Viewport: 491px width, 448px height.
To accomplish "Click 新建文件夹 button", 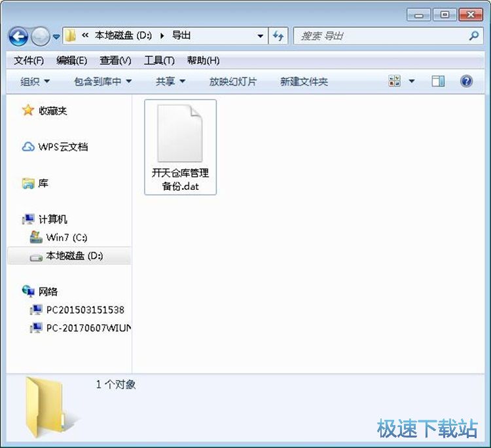I will 304,82.
